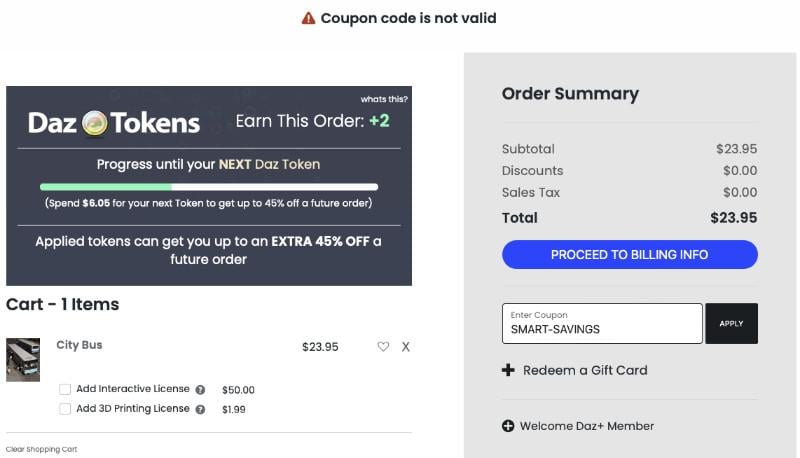The image size is (800, 458).
Task: Enable the Add Interactive License checkbox
Action: (65, 390)
